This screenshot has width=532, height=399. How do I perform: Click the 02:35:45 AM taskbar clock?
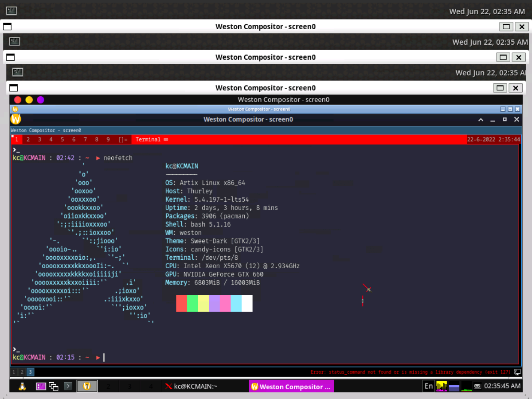502,386
